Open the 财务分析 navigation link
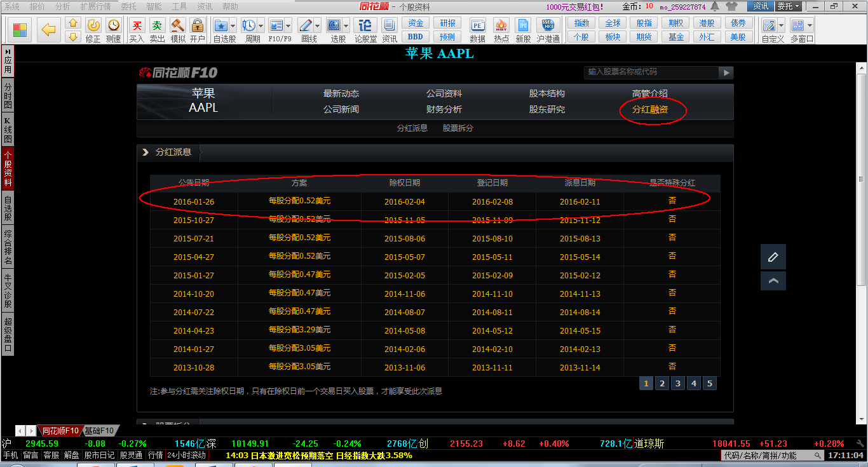 444,109
